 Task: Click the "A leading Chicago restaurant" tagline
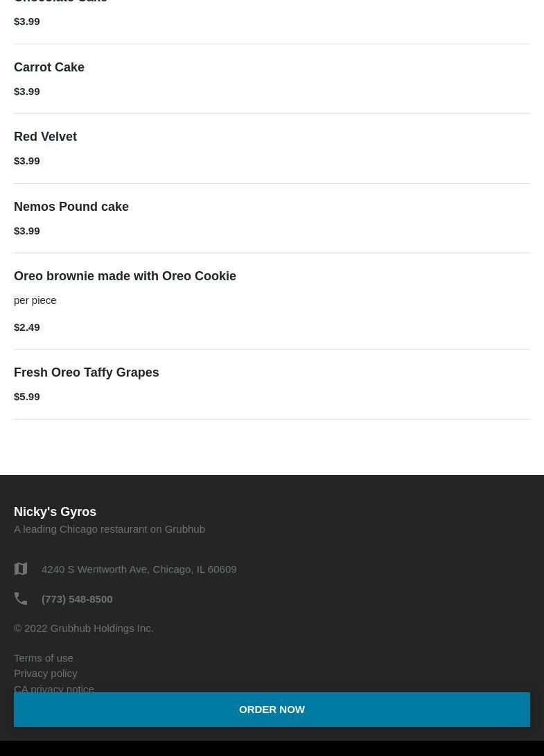click(109, 529)
